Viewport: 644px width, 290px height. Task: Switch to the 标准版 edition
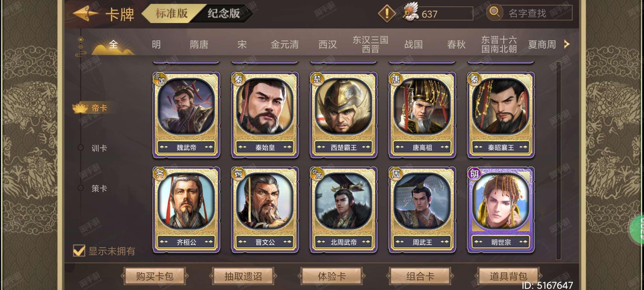171,13
